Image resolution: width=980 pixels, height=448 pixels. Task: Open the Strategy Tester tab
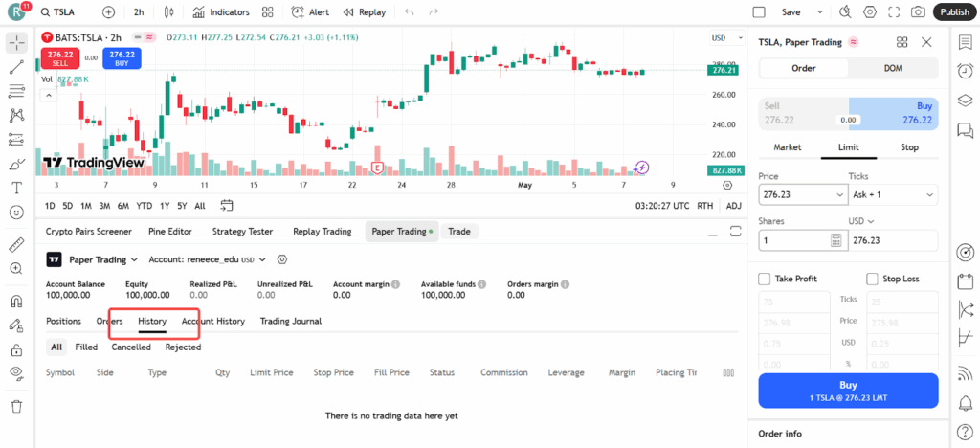(242, 232)
